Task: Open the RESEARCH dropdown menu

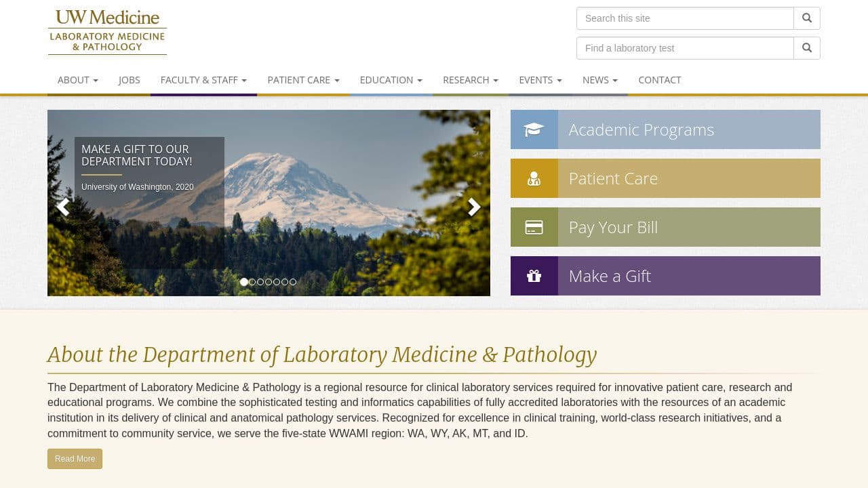Action: coord(471,80)
